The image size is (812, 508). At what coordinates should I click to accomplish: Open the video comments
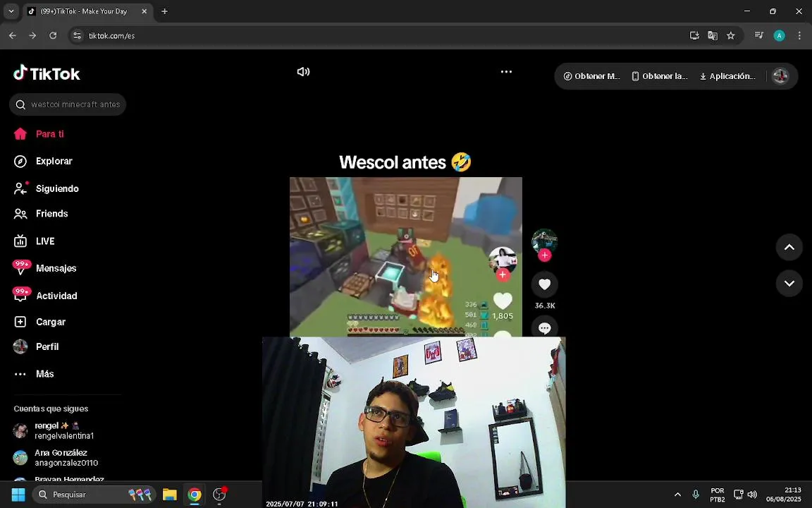pos(544,327)
